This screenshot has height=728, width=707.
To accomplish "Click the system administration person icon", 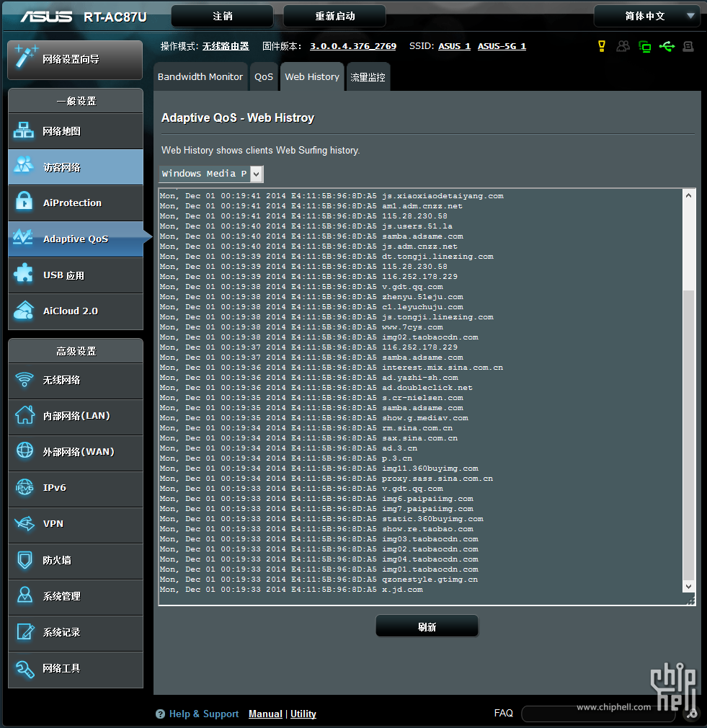I will pos(25,595).
